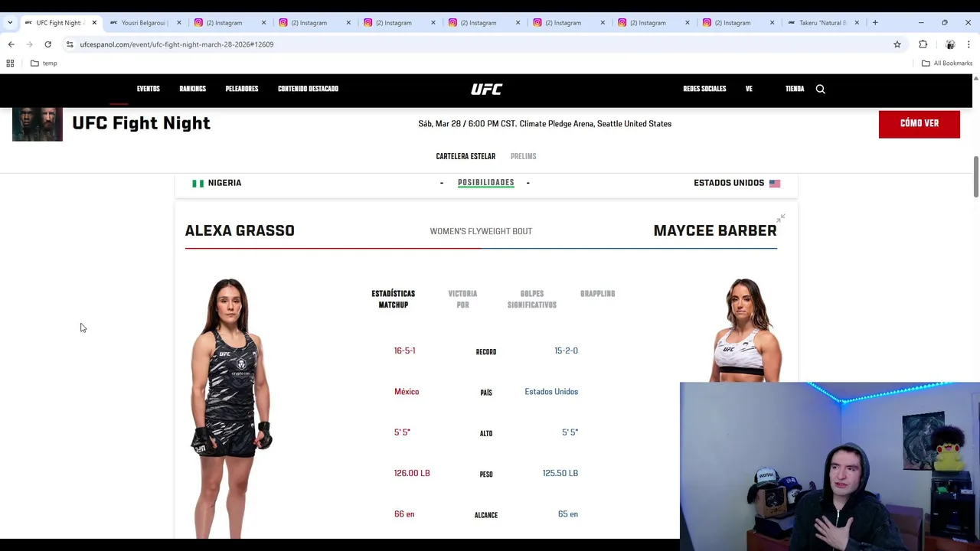Select the GOLPES SIGNIFICATIVOS tab
This screenshot has height=551, width=980.
(532, 299)
